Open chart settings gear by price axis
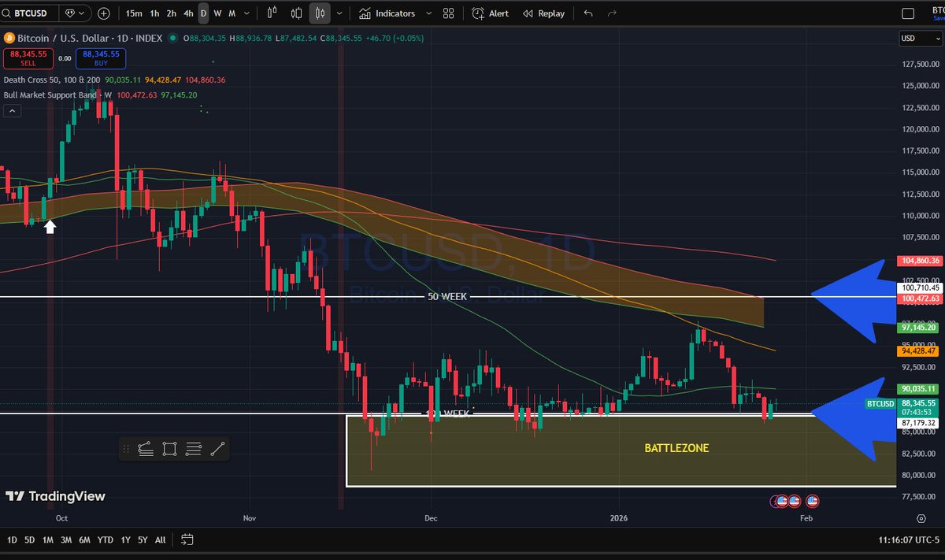 tap(921, 517)
